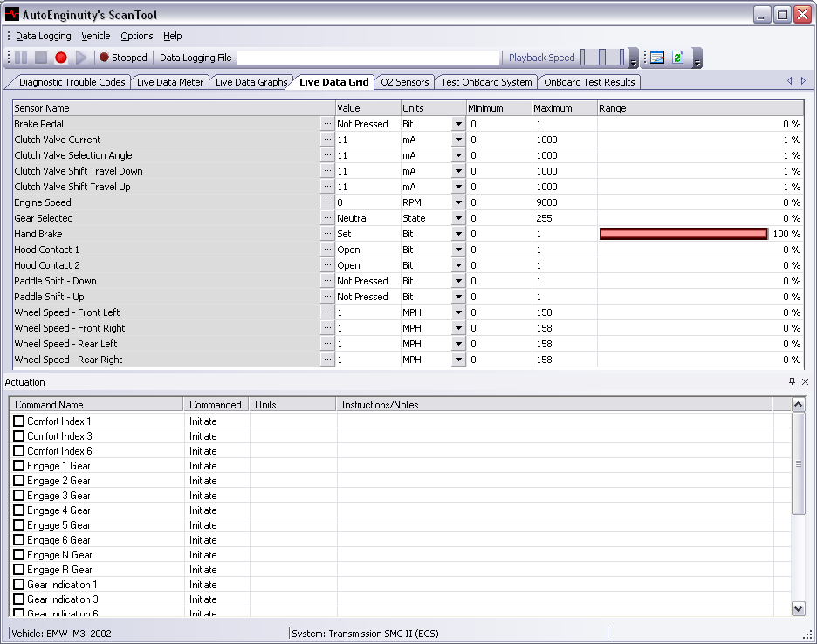Open the units dropdown for Brake Pedal

tap(458, 124)
